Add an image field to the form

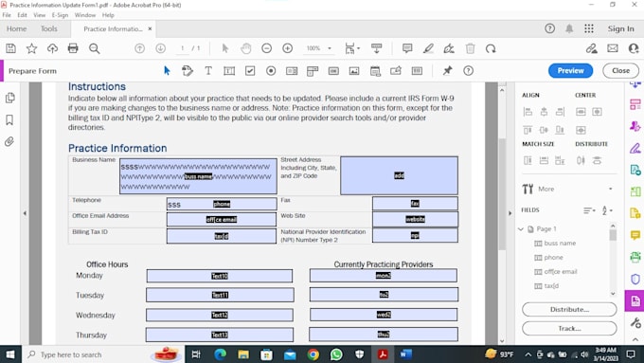point(354,71)
